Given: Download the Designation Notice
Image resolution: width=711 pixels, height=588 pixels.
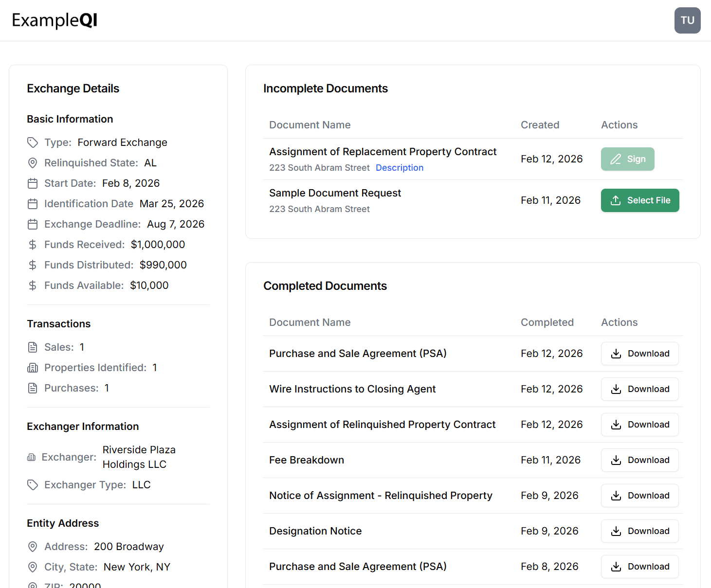Looking at the screenshot, I should coord(639,531).
